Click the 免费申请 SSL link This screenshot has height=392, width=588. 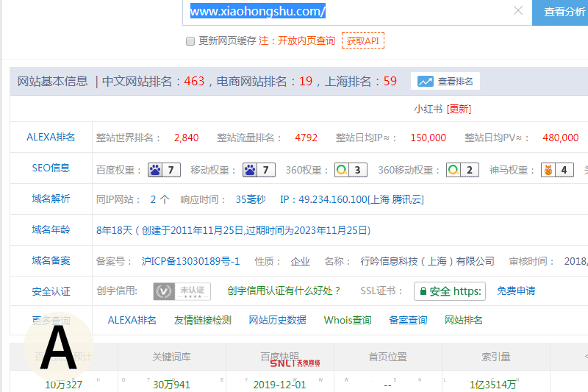pyautogui.click(x=516, y=291)
